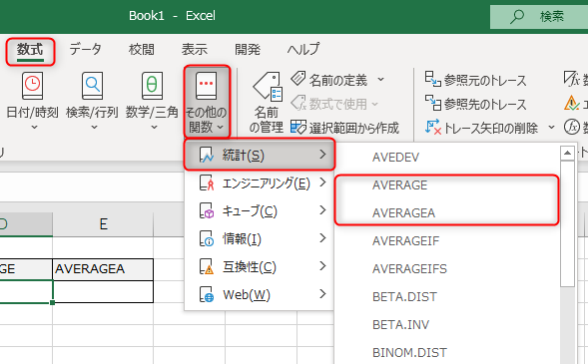Click the function list scroll-up arrow
This screenshot has height=364, width=588.
point(567,153)
